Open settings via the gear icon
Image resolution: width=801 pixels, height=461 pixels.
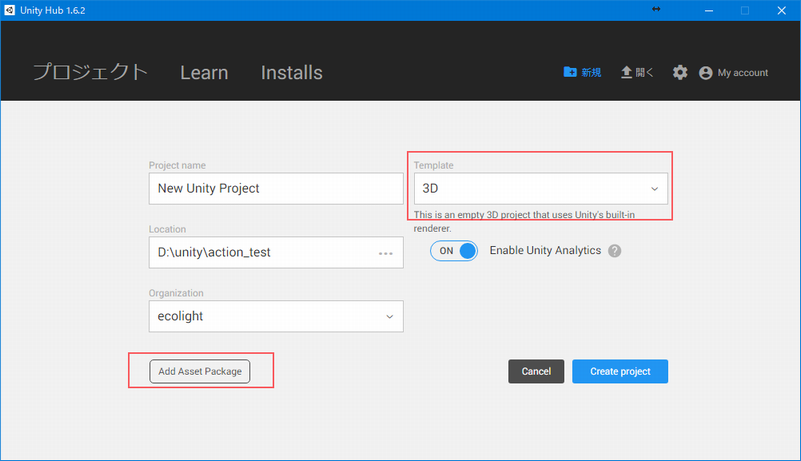tap(680, 73)
